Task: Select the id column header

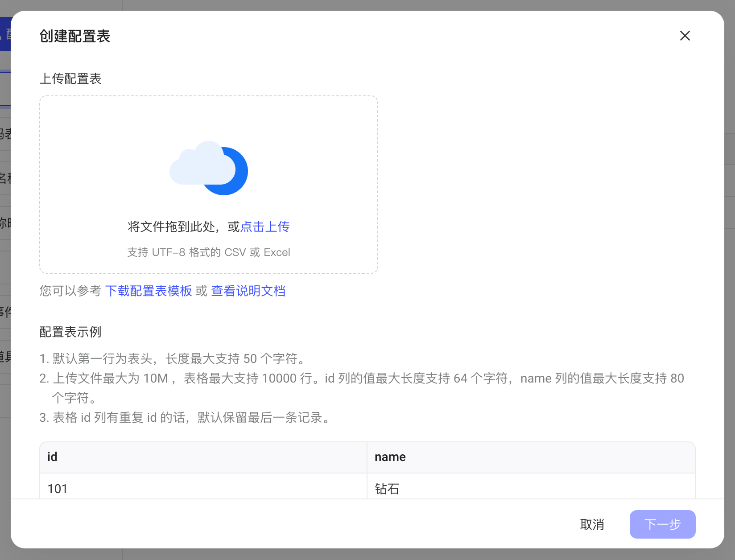Action: coord(203,457)
